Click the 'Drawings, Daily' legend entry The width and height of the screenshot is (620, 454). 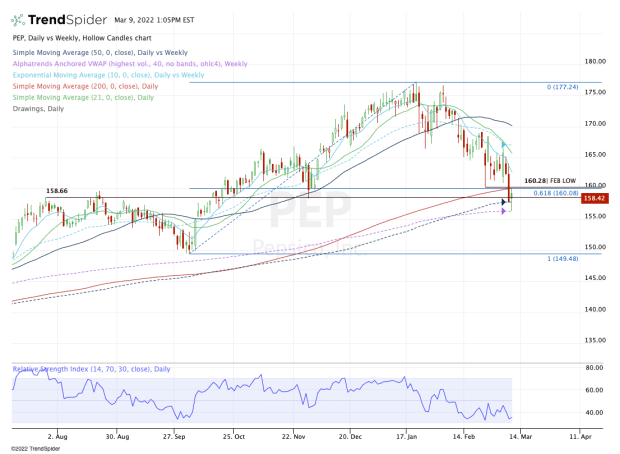(38, 109)
